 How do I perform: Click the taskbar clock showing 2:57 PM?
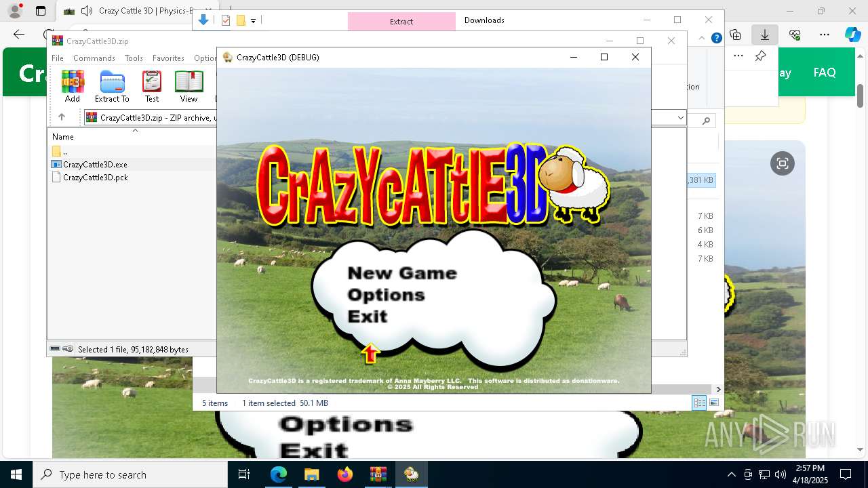click(810, 474)
